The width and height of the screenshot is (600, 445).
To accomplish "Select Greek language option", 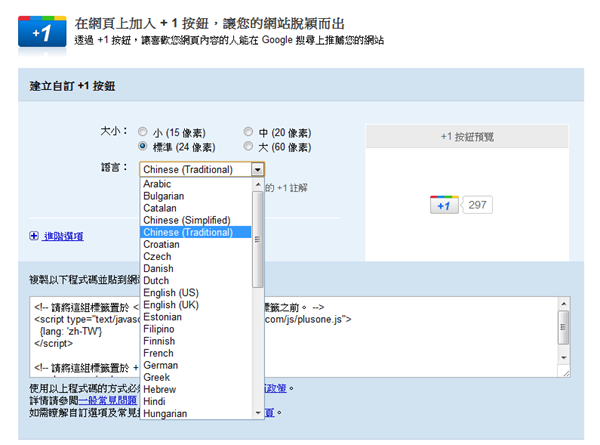I will [196, 377].
